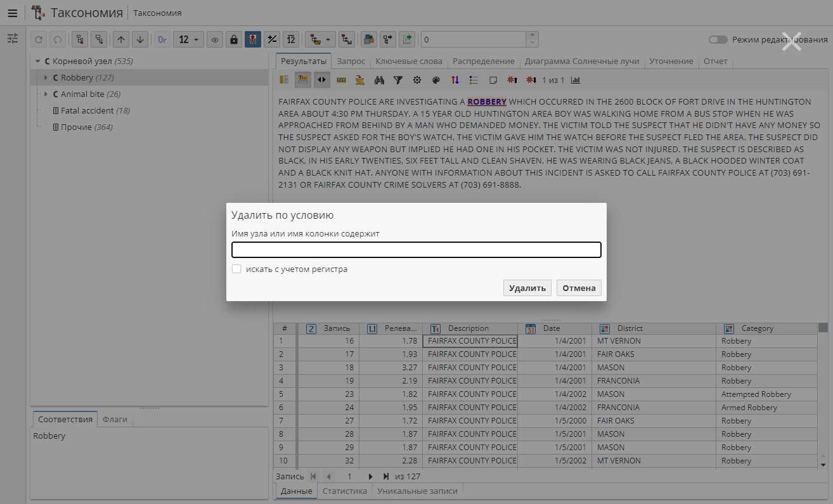Screen dimensions: 833x504
Task: Click the redo arrow toolbar button
Action: click(x=58, y=39)
